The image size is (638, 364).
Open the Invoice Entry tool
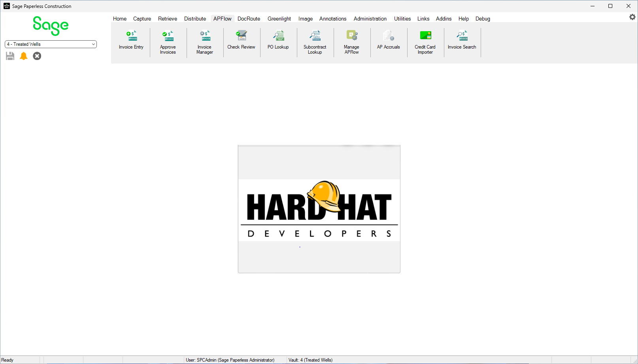coord(131,40)
